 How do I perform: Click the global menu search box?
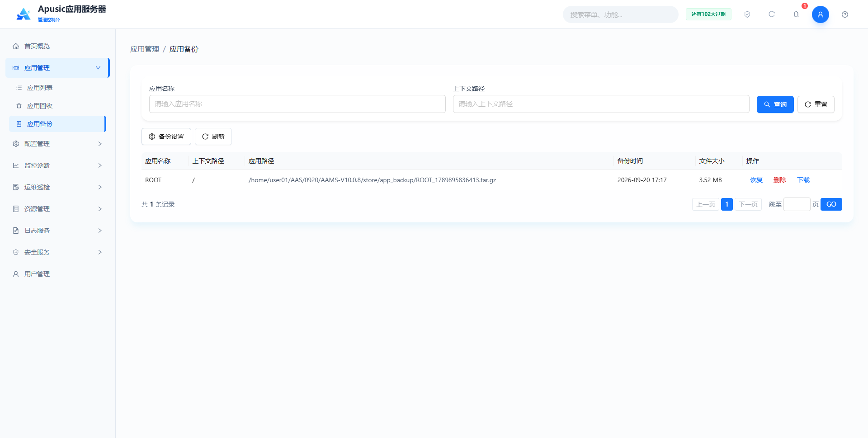click(620, 14)
